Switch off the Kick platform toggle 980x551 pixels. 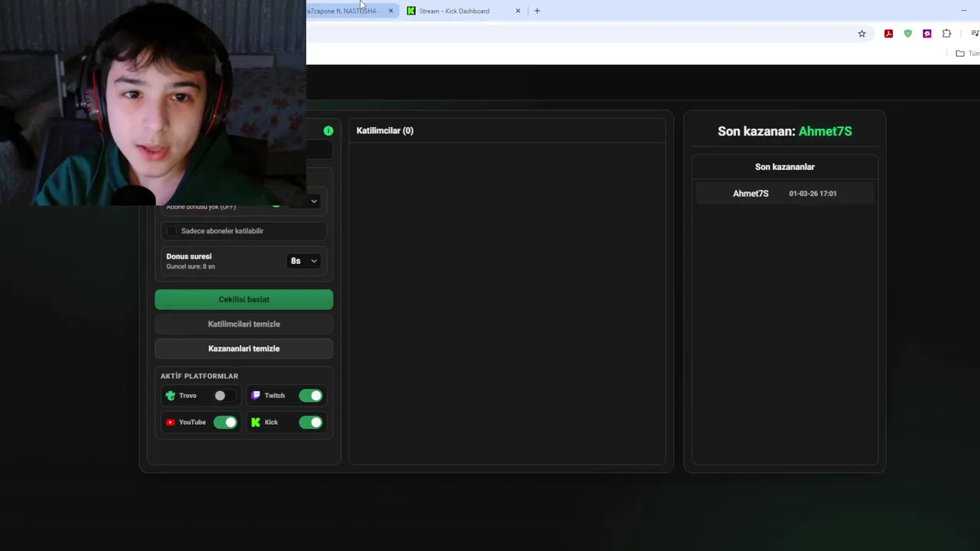[x=311, y=422]
